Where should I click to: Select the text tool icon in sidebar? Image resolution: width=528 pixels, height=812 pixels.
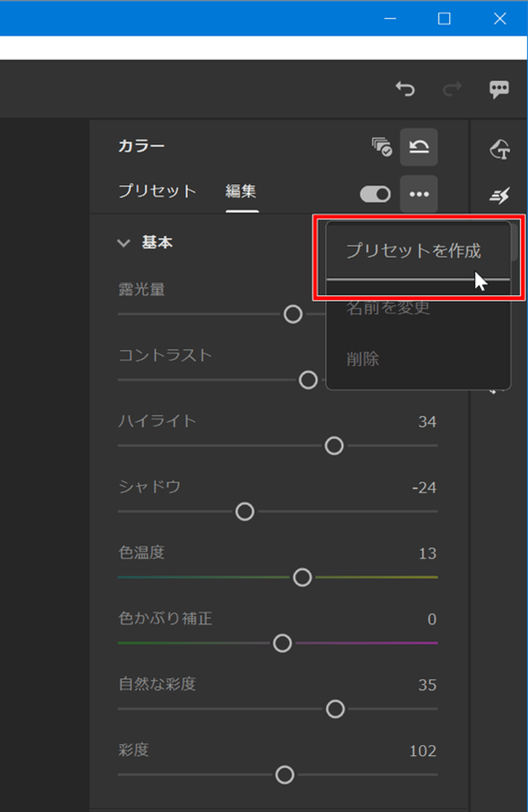click(500, 150)
